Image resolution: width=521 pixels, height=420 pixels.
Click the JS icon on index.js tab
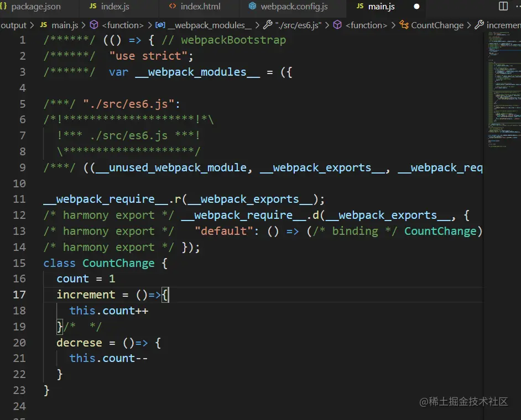click(93, 6)
